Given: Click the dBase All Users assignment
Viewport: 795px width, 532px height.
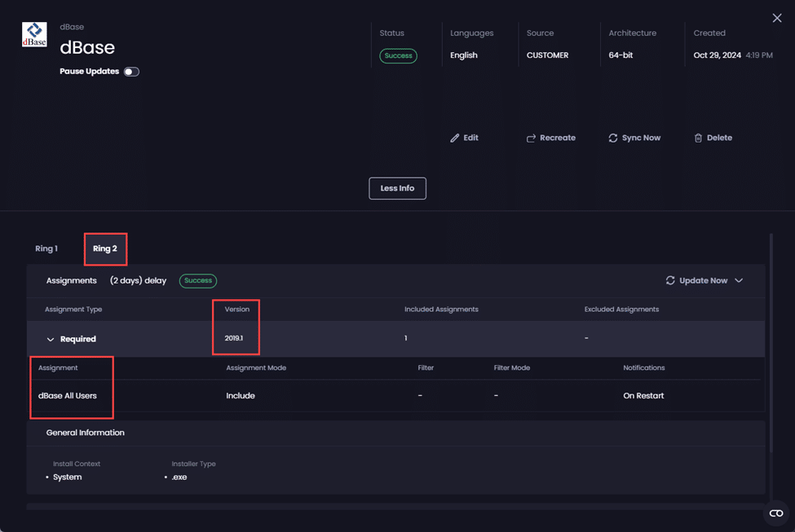Looking at the screenshot, I should click(68, 396).
